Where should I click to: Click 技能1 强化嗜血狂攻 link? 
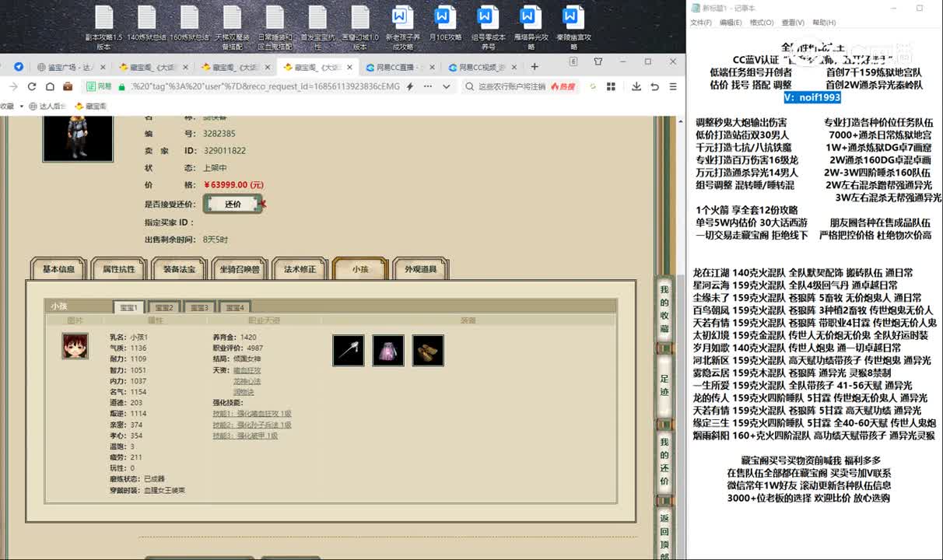coord(252,414)
